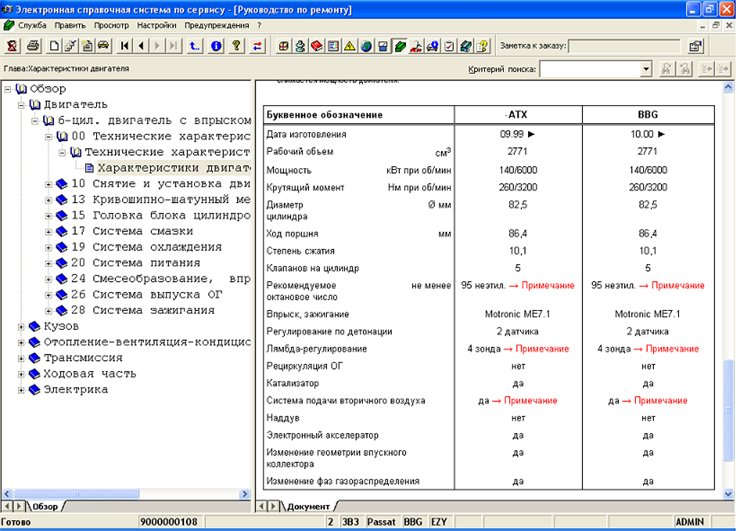Click Motronic ME7.1 cell in BBG column
740x531 pixels.
tap(648, 314)
